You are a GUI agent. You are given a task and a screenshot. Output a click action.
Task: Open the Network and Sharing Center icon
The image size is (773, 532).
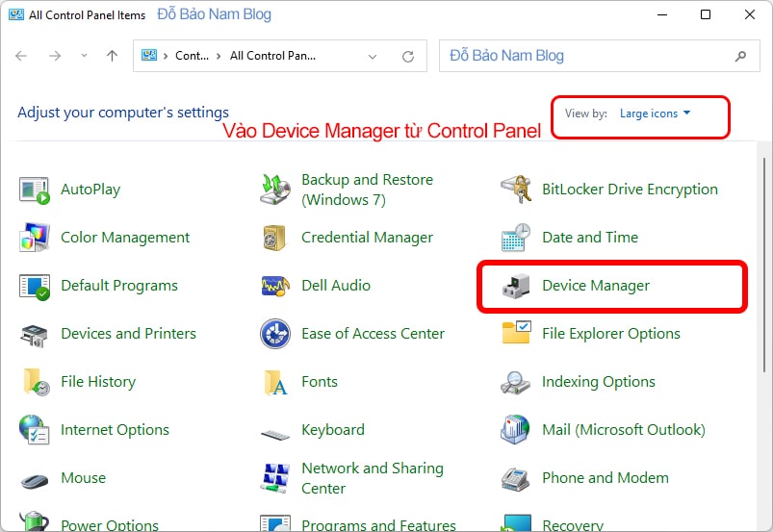click(x=274, y=478)
